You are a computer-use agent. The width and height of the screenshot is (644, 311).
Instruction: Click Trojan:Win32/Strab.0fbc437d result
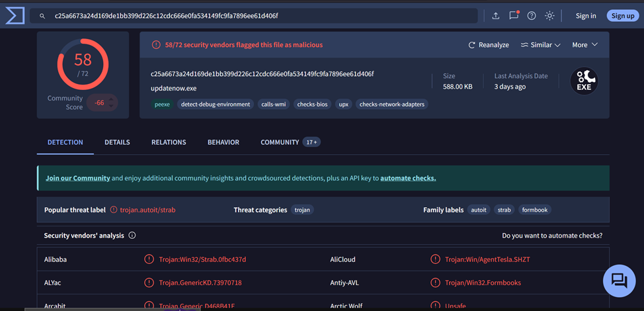[202, 259]
